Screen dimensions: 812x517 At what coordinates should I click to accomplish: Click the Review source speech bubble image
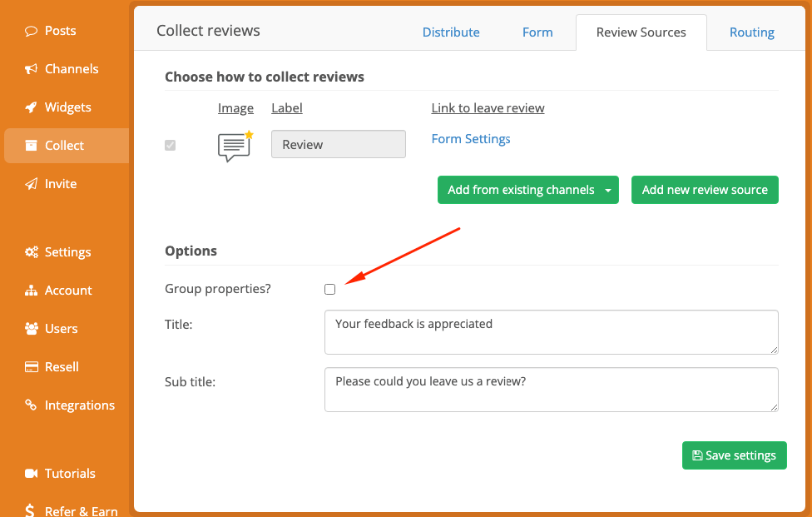pyautogui.click(x=235, y=146)
